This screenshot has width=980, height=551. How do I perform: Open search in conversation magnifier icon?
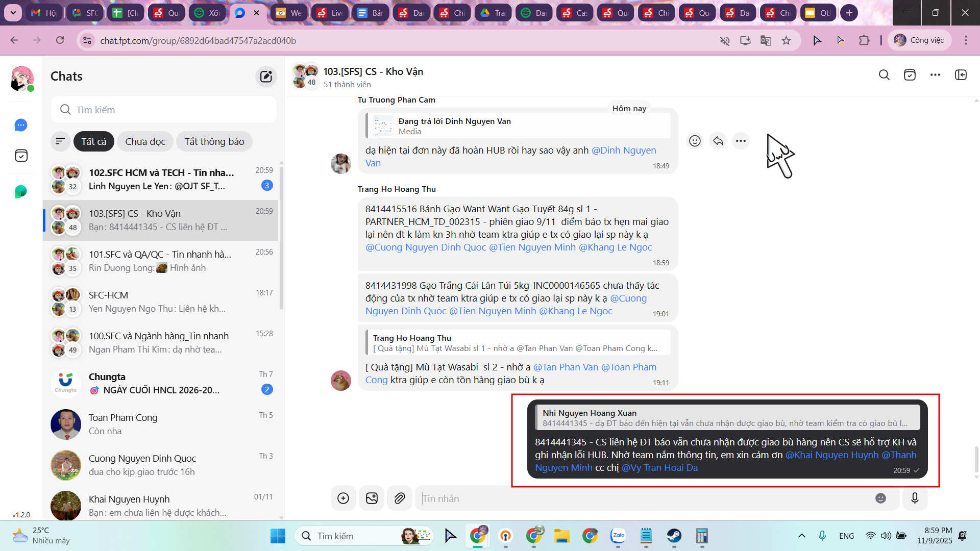click(884, 75)
